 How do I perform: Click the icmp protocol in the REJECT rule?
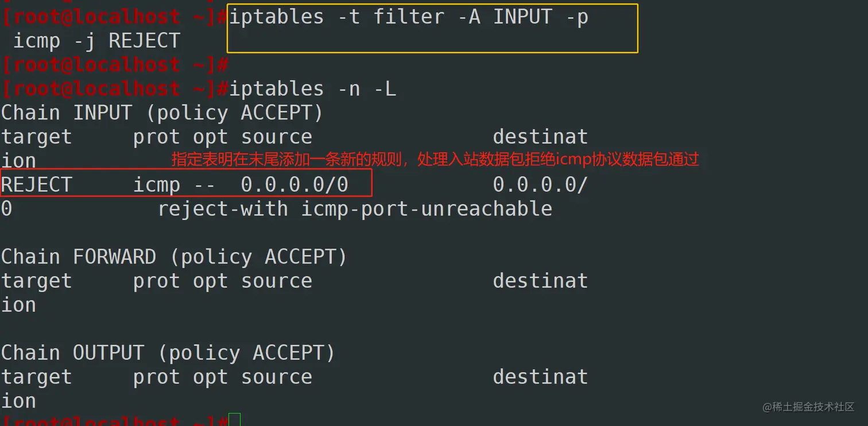point(157,185)
